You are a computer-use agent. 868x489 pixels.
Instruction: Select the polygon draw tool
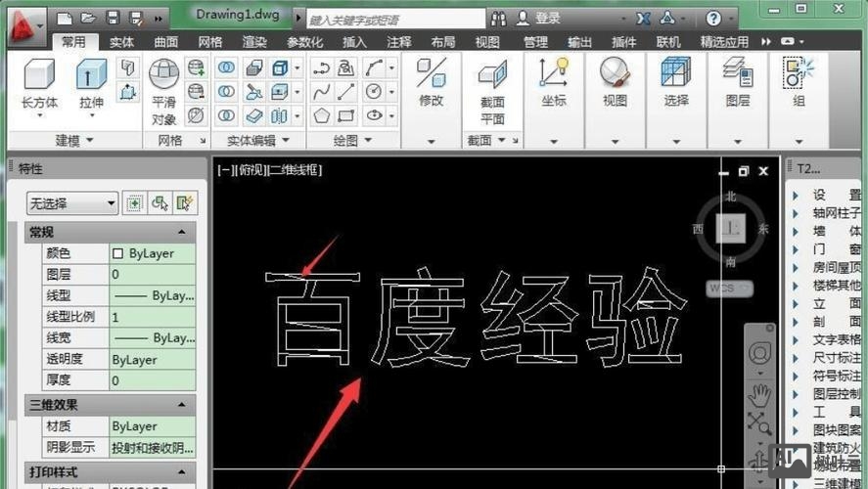322,115
